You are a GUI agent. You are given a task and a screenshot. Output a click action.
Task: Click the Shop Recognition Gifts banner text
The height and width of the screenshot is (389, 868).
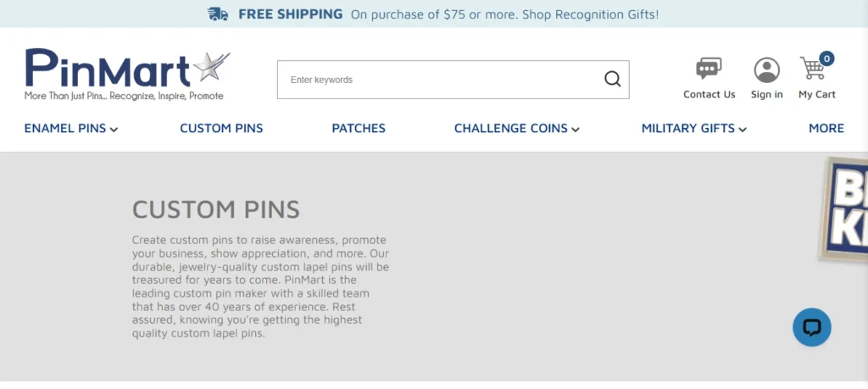[x=591, y=14]
